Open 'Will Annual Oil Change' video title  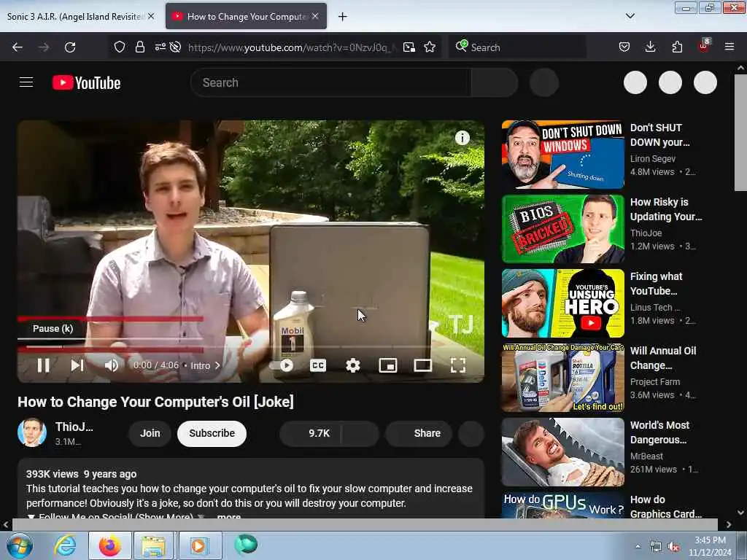click(x=663, y=358)
